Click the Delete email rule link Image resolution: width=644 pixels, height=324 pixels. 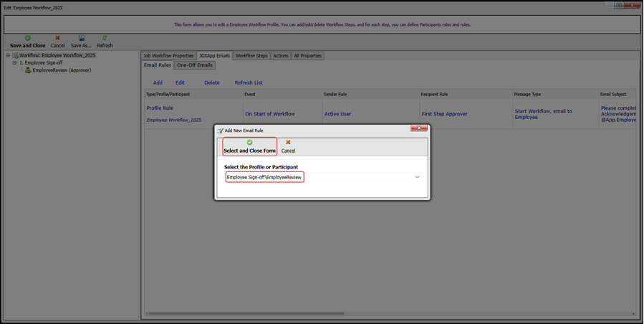[x=212, y=82]
